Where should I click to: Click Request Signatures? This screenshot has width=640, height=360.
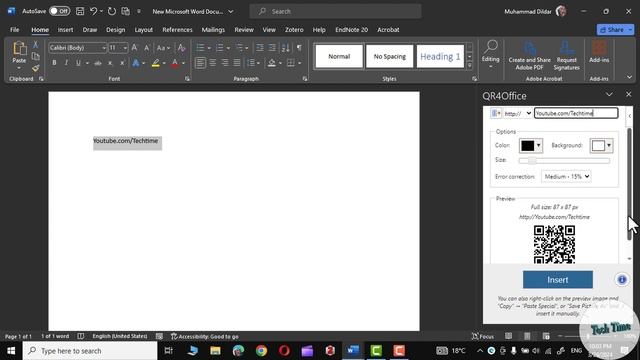tap(566, 56)
